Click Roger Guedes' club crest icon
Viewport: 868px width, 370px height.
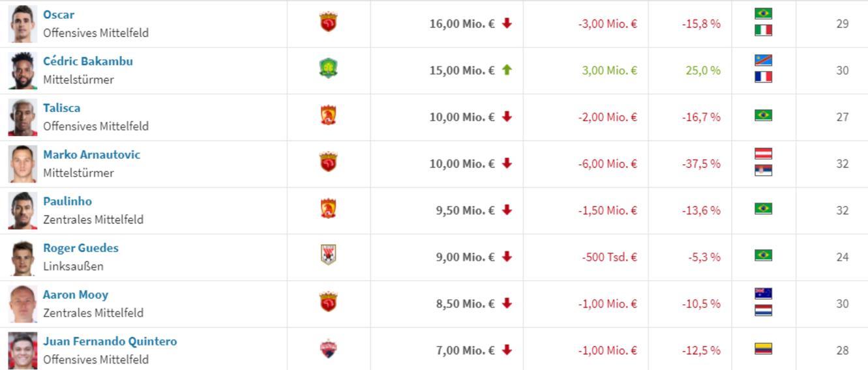pos(328,255)
